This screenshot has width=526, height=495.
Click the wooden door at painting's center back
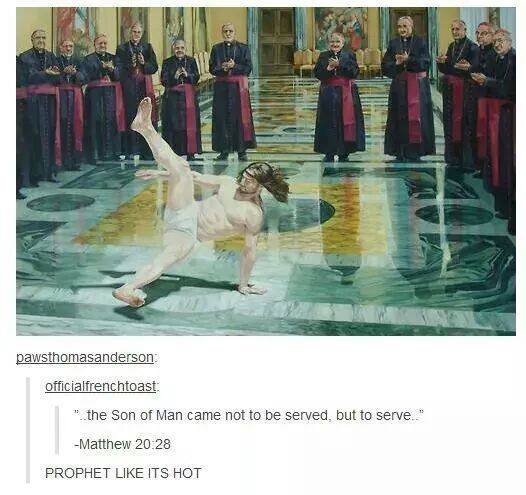tap(276, 42)
